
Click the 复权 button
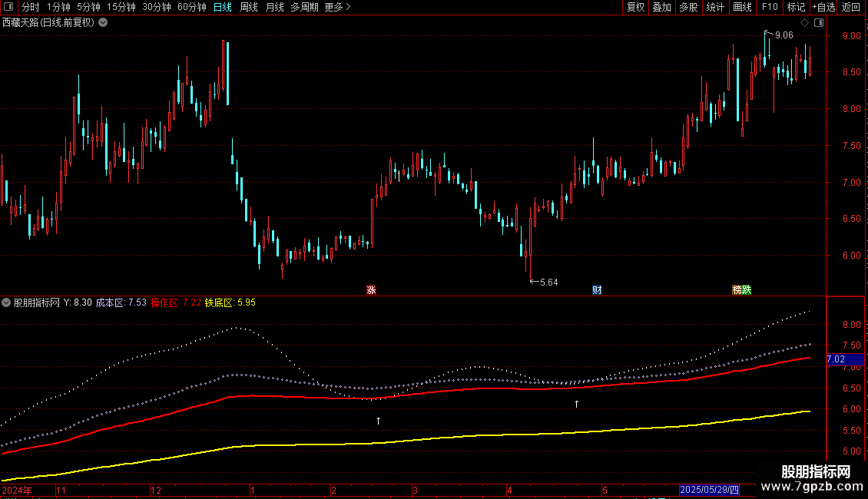click(635, 7)
